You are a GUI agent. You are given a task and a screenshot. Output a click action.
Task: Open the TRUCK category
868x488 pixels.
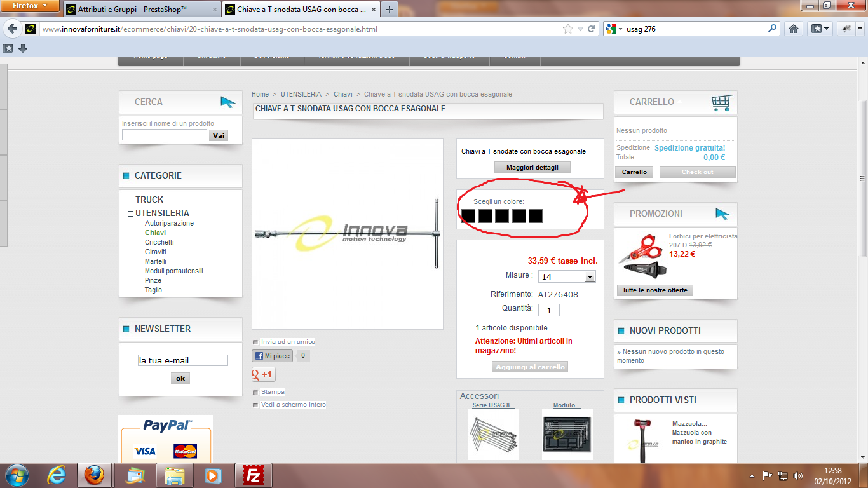pos(149,200)
